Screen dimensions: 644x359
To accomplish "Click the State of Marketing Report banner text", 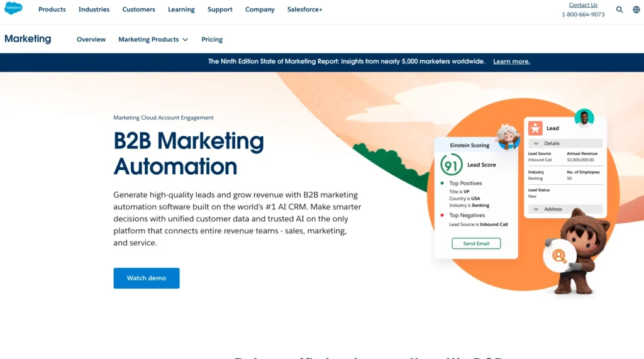I will [347, 62].
